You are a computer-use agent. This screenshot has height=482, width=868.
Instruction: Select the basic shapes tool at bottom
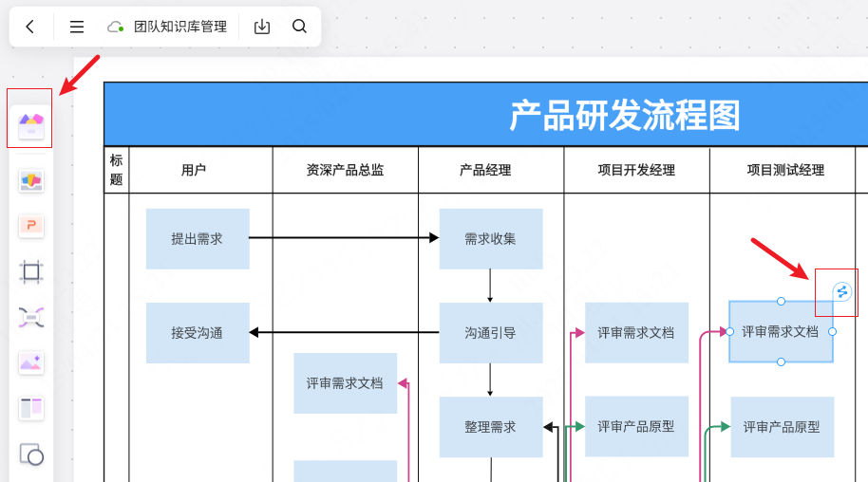tap(31, 454)
